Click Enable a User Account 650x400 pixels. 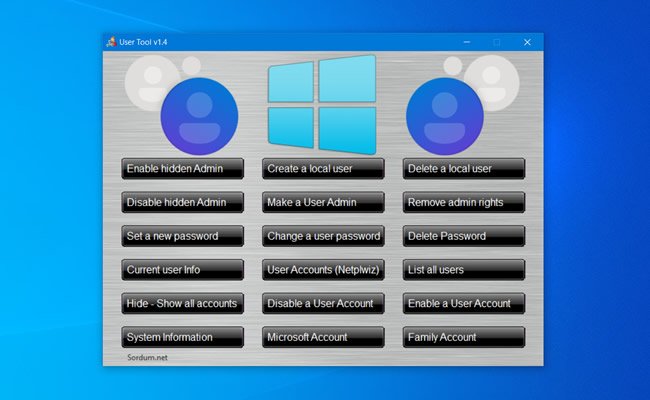point(463,303)
